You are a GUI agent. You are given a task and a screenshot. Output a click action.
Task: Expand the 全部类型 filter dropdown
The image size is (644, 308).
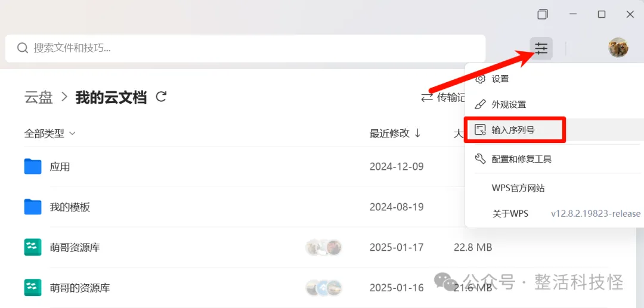(x=50, y=133)
